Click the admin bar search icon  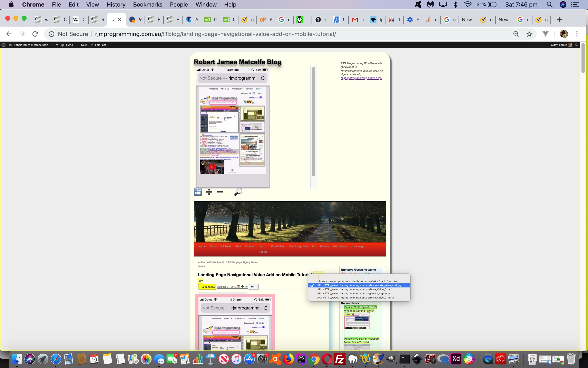click(x=577, y=45)
